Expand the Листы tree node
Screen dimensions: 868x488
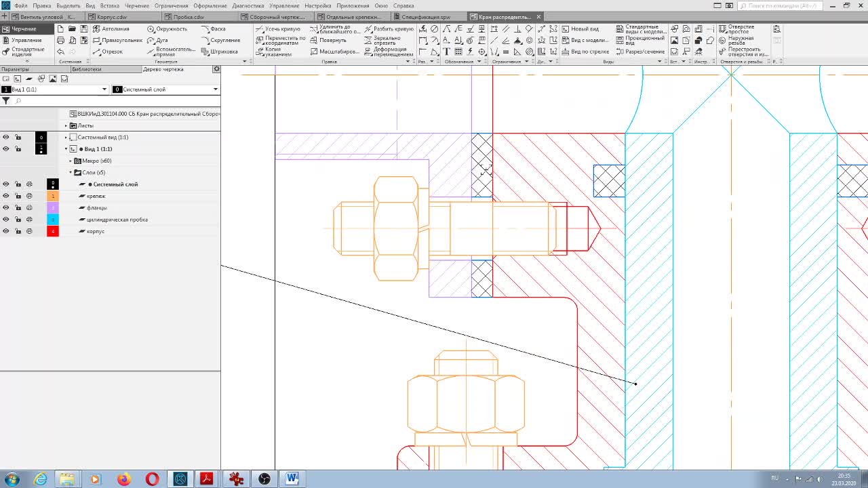tap(66, 126)
